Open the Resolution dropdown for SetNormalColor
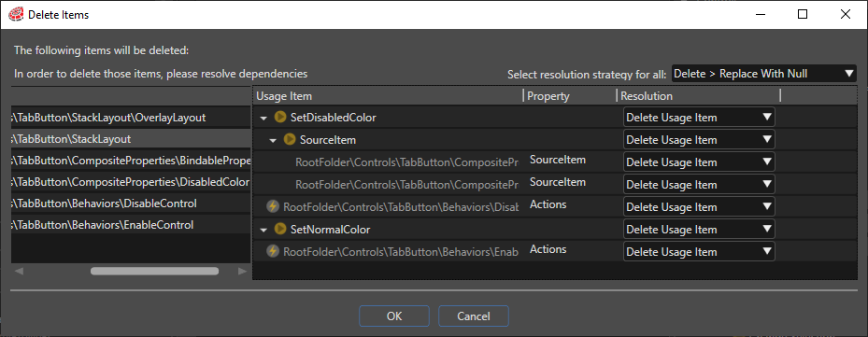Screen dimensions: 868x337 (x=699, y=229)
